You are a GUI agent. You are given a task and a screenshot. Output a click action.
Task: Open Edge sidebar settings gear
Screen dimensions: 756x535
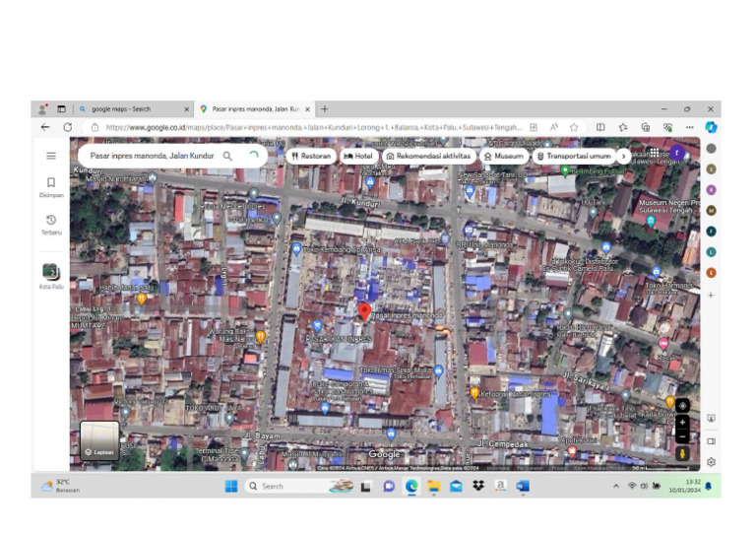[711, 462]
